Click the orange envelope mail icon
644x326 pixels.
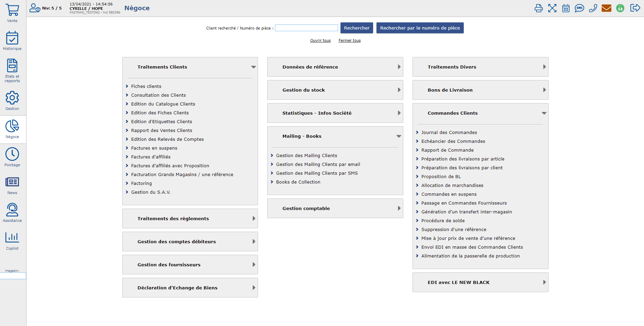606,8
